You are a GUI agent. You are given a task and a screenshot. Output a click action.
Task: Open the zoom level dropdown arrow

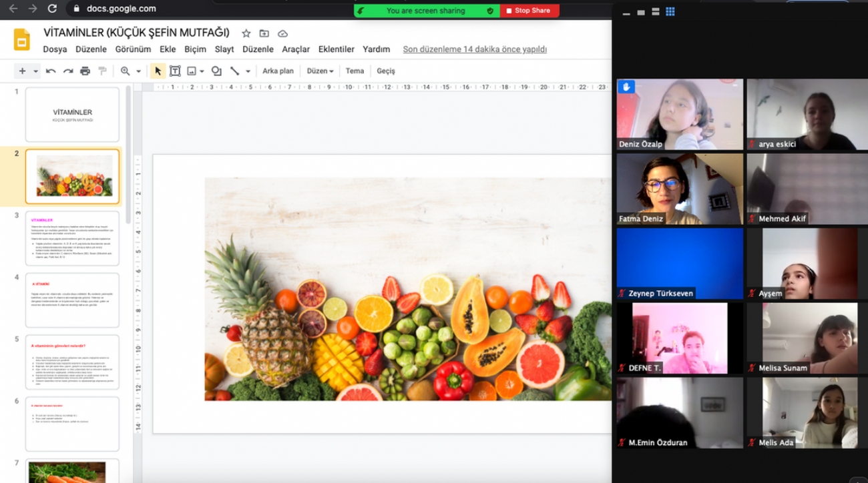pyautogui.click(x=138, y=71)
